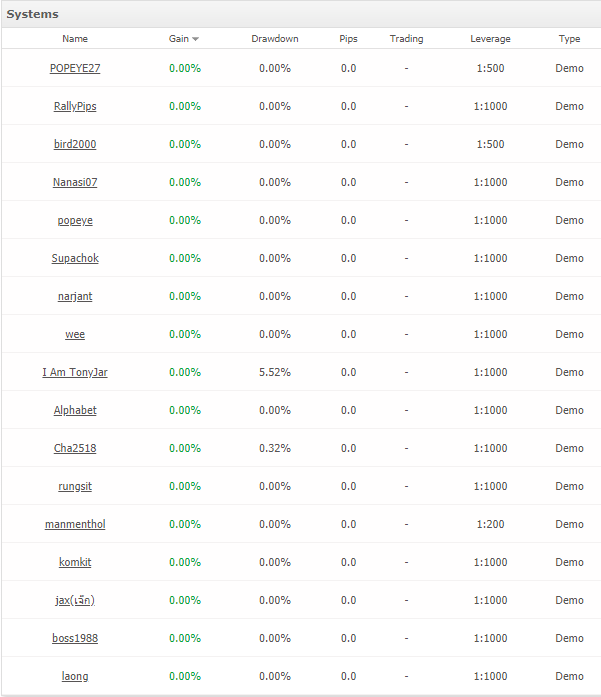Image resolution: width=601 pixels, height=697 pixels.
Task: Open the POPEYE27 system link
Action: click(x=75, y=68)
